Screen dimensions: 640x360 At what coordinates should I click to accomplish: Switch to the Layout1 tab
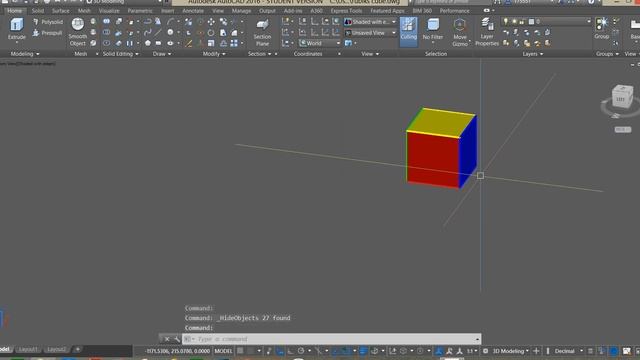coord(28,350)
